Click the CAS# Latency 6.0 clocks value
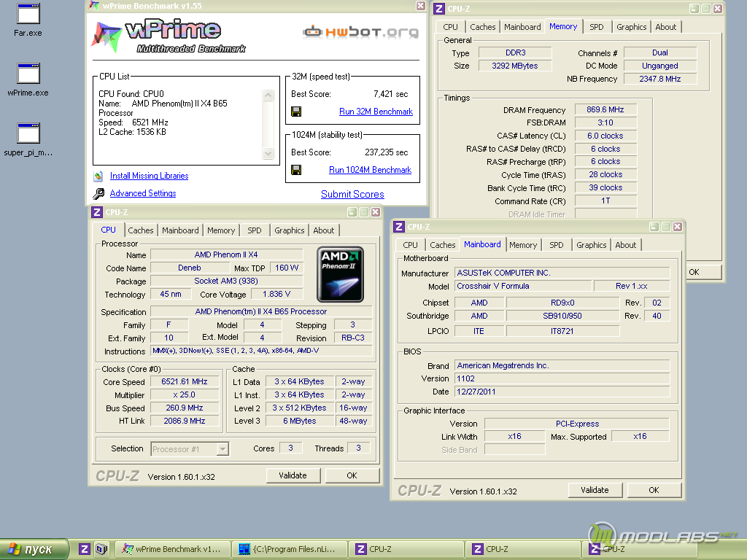This screenshot has width=747, height=560. point(605,136)
